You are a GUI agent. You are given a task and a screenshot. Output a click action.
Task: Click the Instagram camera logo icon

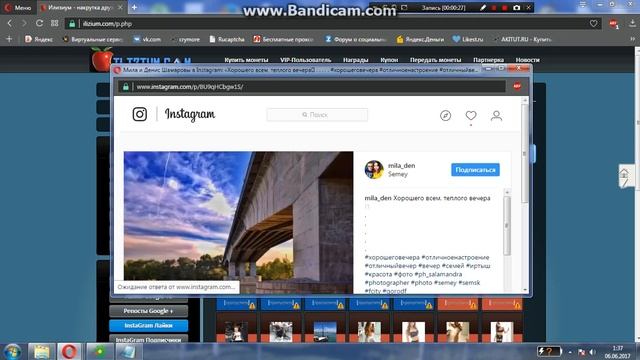point(140,114)
